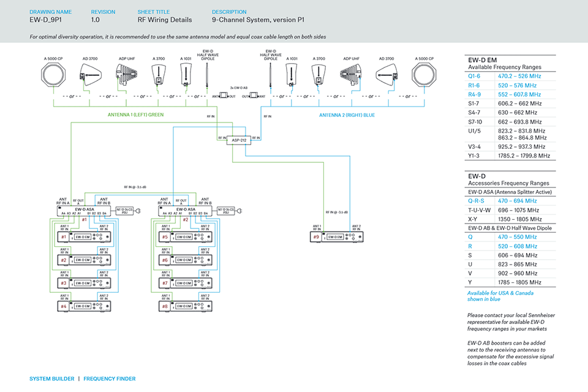This screenshot has width=588, height=392.
Task: Click the Available for USA & Canada note
Action: coord(500,296)
